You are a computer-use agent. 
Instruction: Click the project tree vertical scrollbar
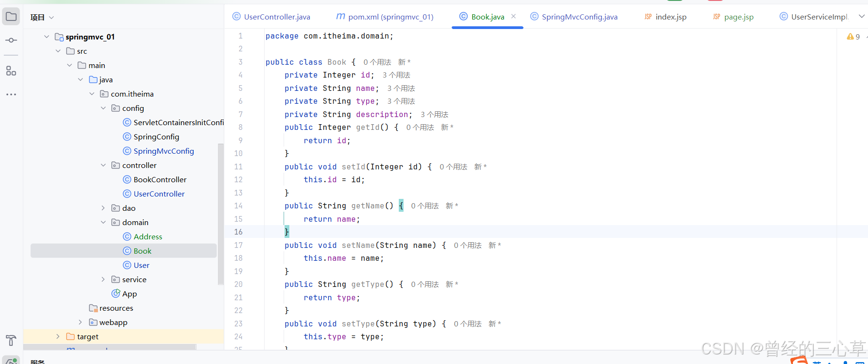[220, 214]
